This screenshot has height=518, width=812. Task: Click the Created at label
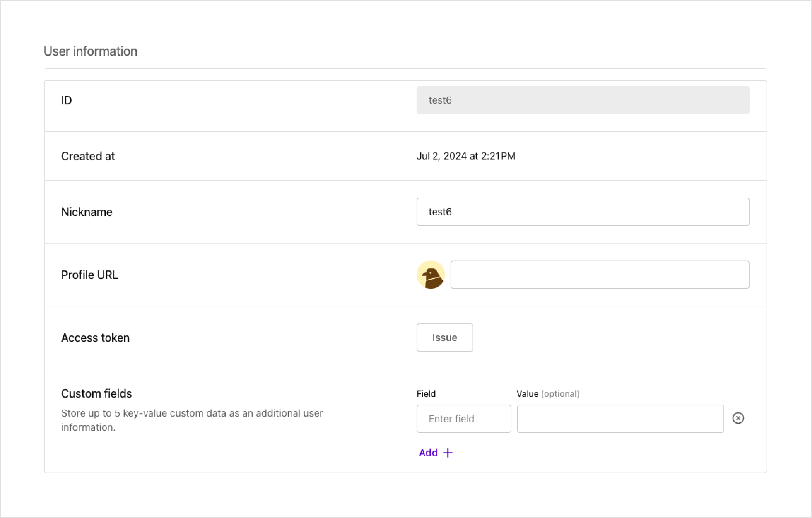click(88, 156)
